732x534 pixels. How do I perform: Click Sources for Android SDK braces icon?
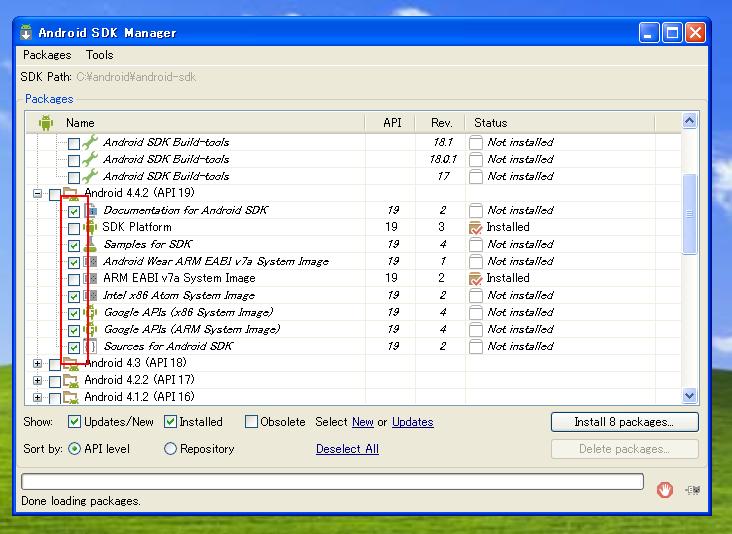coord(91,346)
